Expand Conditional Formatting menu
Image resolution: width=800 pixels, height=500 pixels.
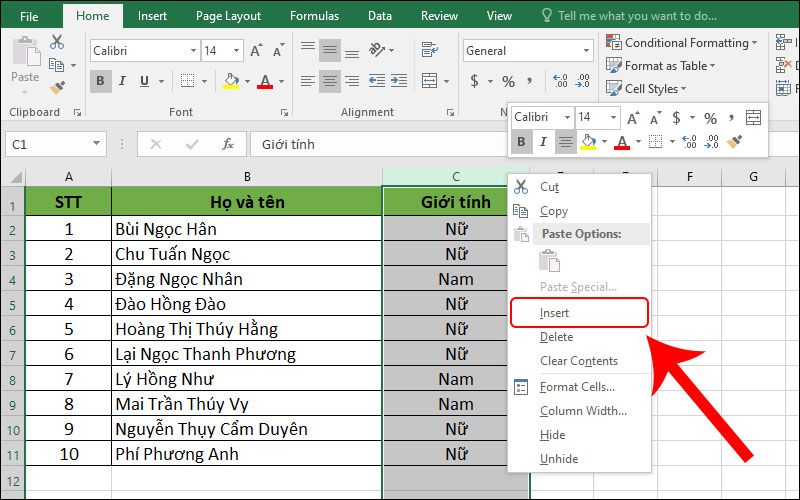[682, 43]
